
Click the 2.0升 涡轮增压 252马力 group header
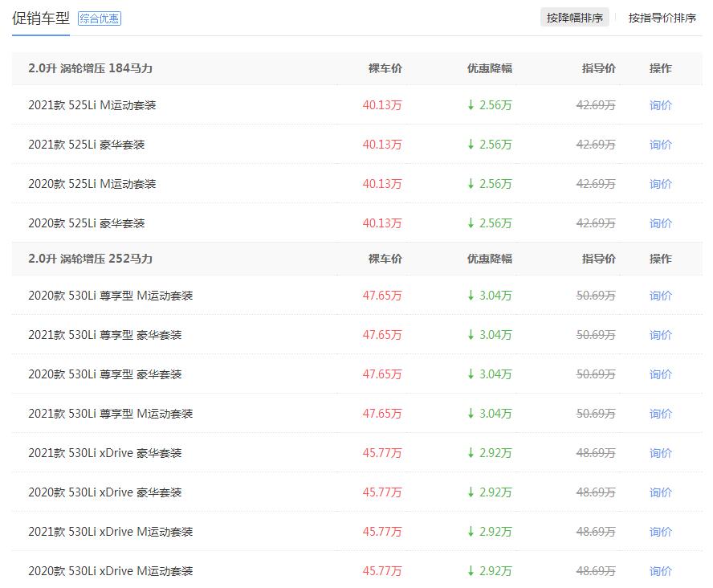90,259
